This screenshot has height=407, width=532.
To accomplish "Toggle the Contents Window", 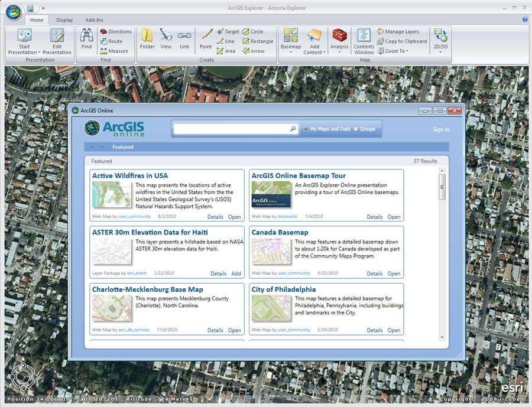I will coord(364,41).
